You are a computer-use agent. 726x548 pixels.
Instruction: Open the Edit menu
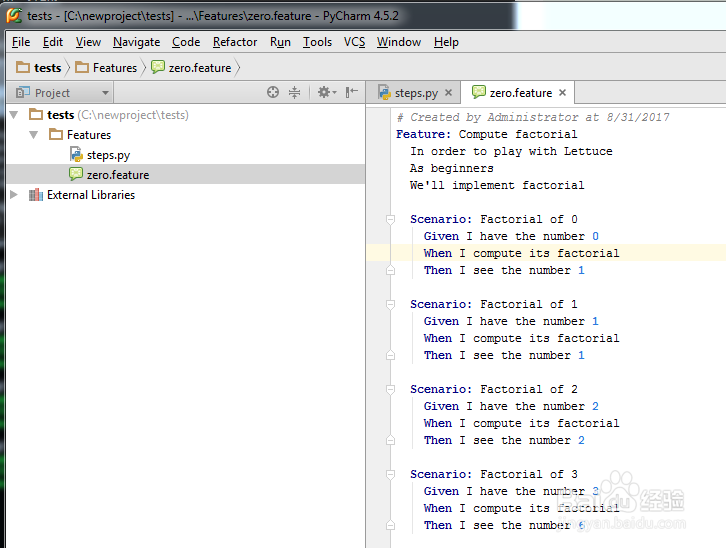coord(52,42)
